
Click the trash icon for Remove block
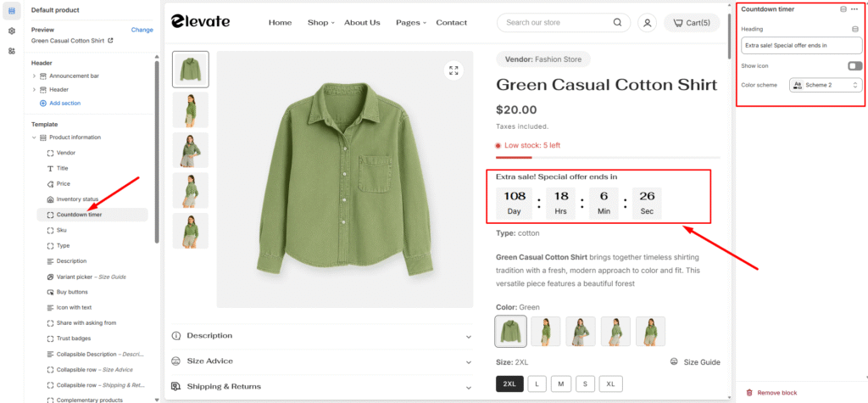(x=749, y=393)
